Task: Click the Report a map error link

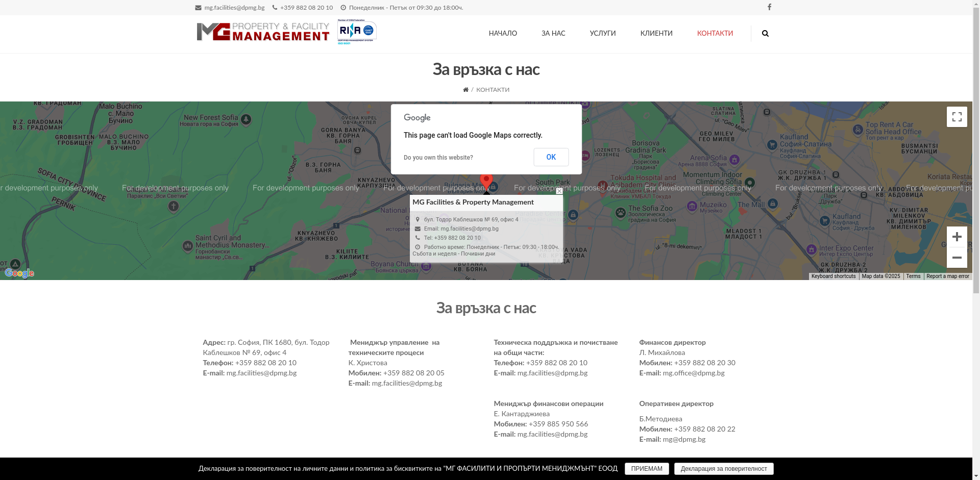Action: click(x=947, y=276)
